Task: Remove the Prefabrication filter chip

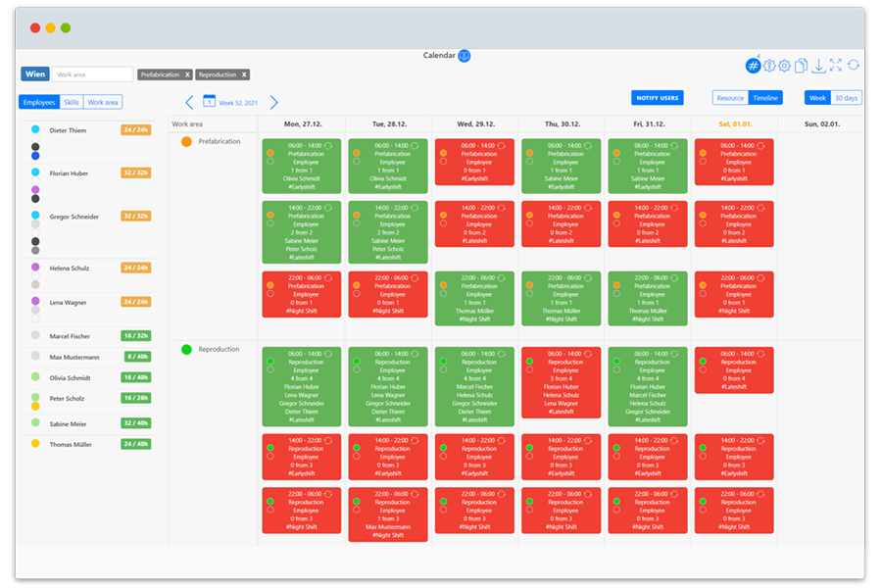Action: tap(185, 73)
